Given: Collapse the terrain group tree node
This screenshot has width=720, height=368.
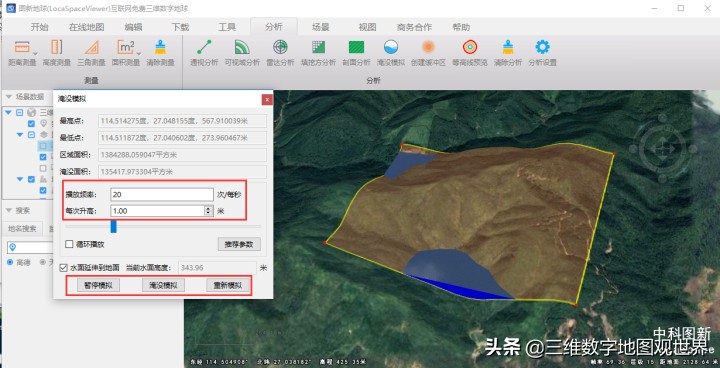Looking at the screenshot, I should pyautogui.click(x=20, y=179).
